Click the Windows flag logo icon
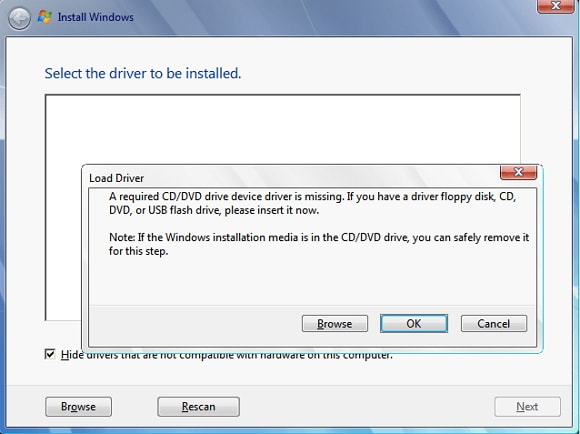 coord(45,17)
